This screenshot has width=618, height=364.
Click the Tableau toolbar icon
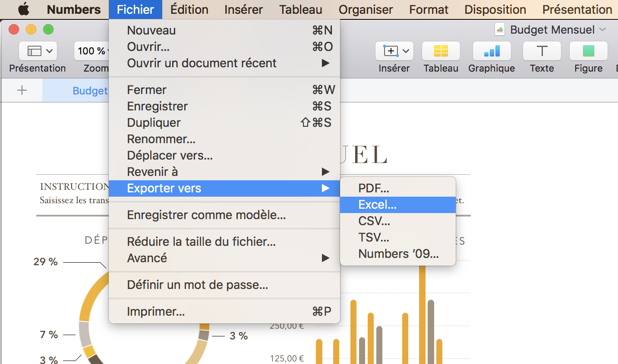tap(441, 51)
